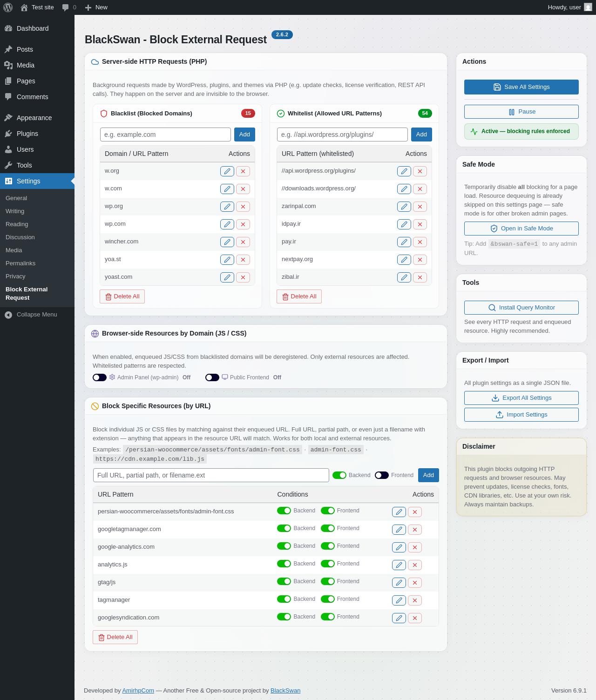This screenshot has width=596, height=700.
Task: Visit Test site from admin bar
Action: click(37, 7)
